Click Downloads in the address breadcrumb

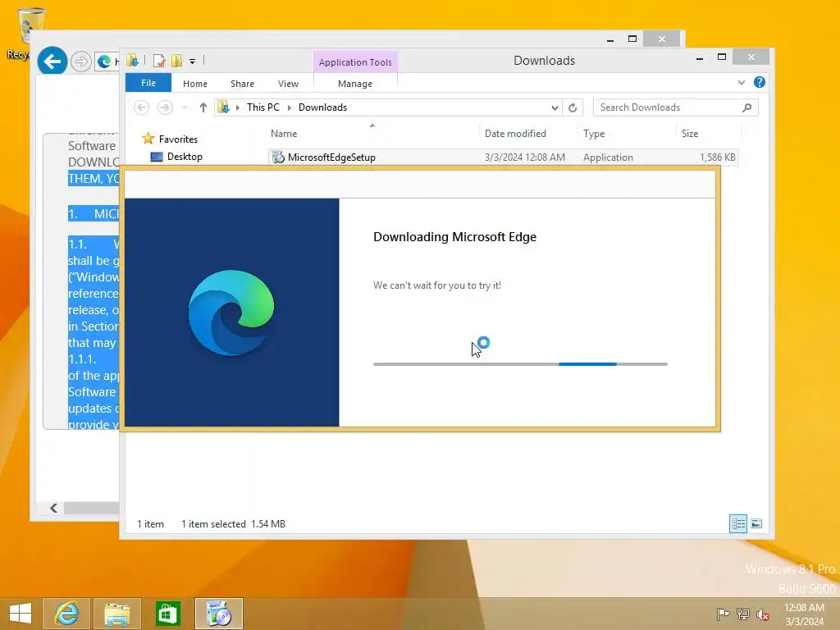pos(322,107)
